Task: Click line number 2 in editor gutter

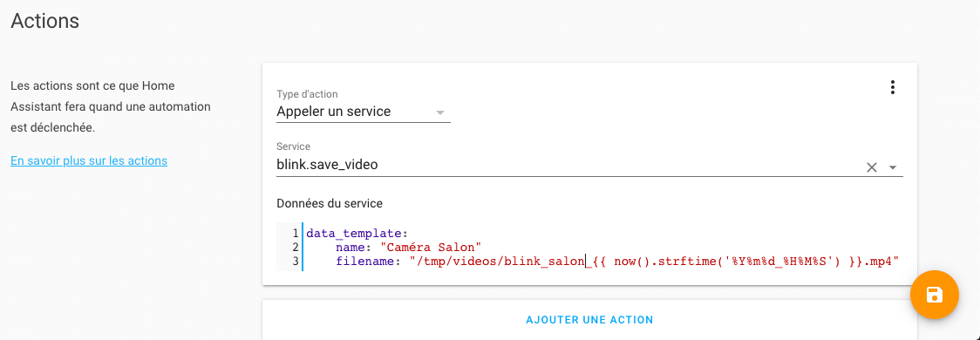Action: 295,248
